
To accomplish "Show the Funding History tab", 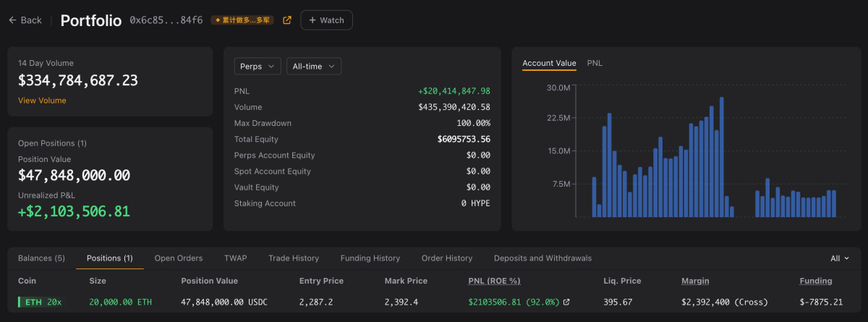I will [x=370, y=258].
